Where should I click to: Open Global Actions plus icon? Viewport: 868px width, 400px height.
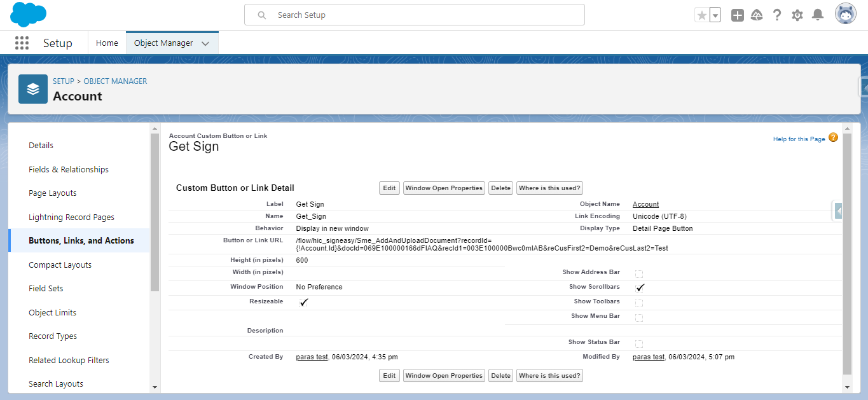[x=738, y=15]
